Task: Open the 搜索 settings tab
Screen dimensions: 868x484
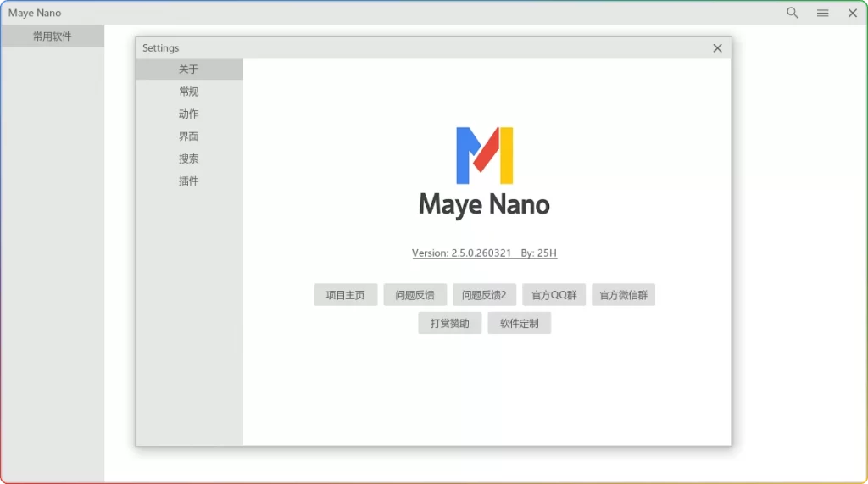Action: pyautogui.click(x=189, y=159)
